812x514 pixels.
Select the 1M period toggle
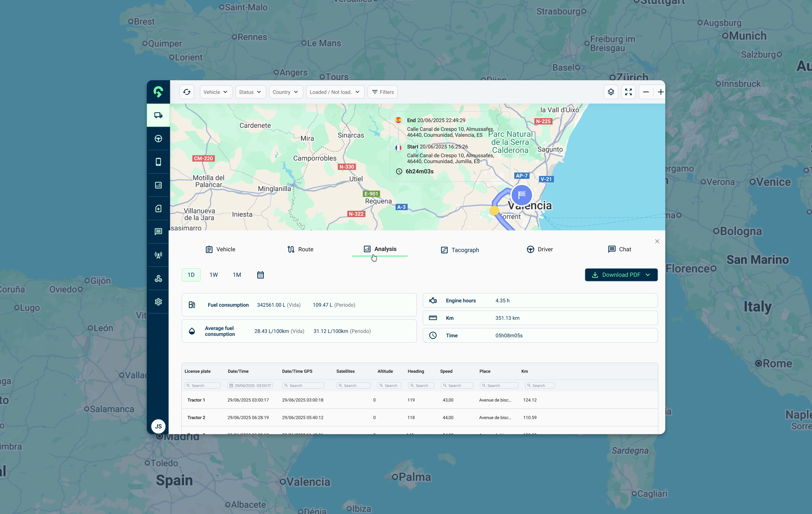click(237, 275)
